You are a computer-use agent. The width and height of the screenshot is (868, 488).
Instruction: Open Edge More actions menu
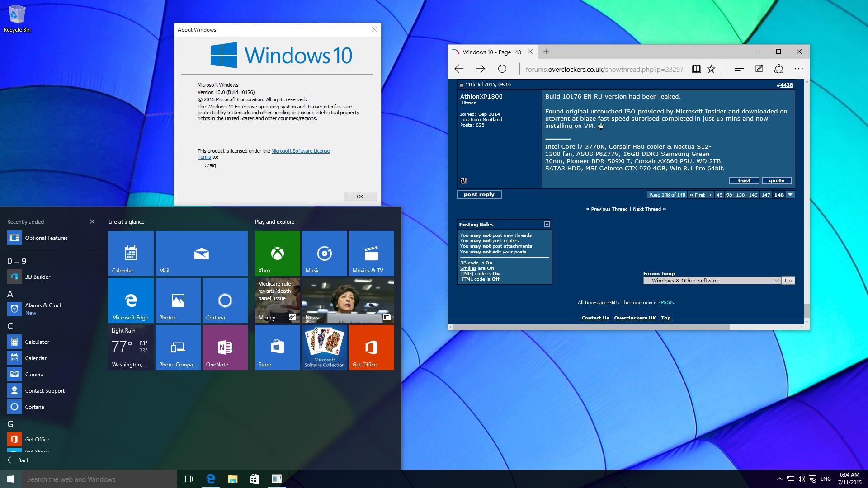pyautogui.click(x=798, y=69)
